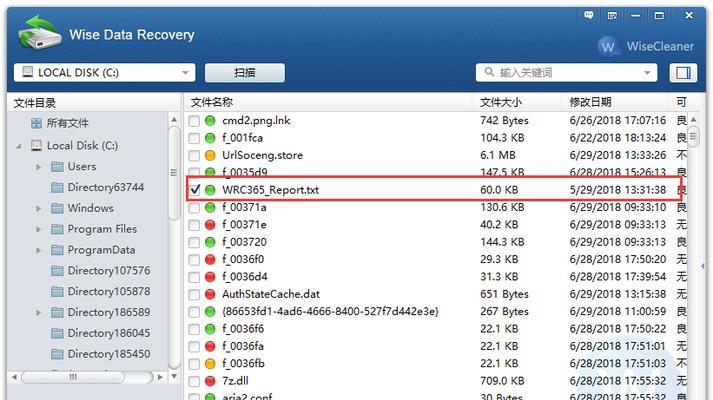
Task: Click red status dot of AuthStateCache.dat
Action: tap(210, 294)
